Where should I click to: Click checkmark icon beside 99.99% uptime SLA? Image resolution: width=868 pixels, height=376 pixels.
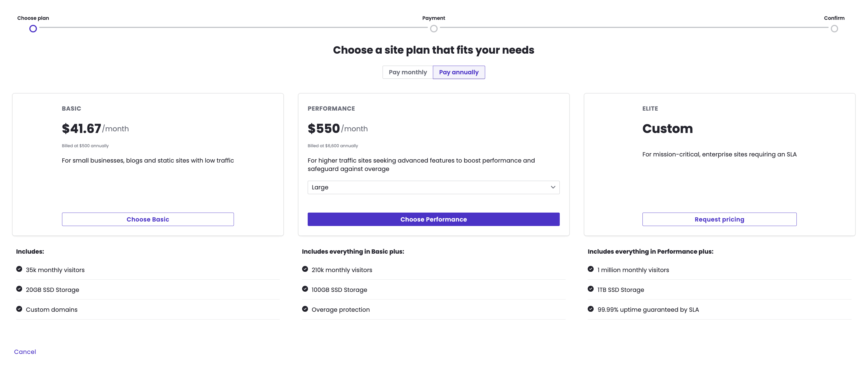click(590, 309)
